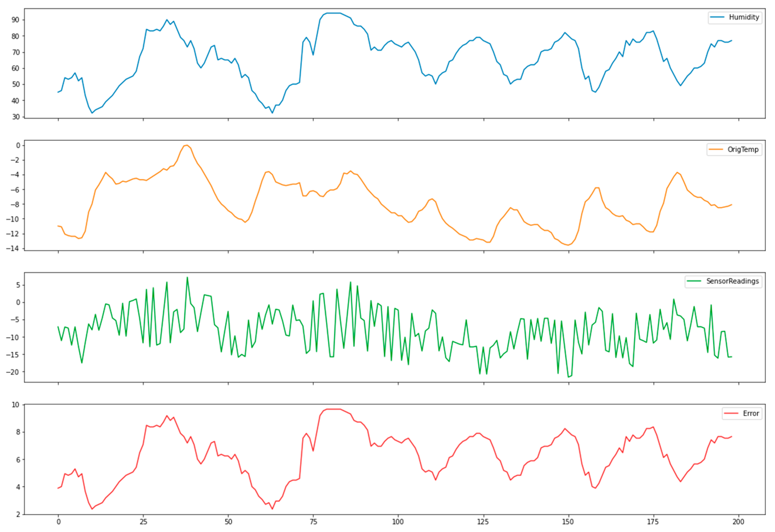The width and height of the screenshot is (775, 532).
Task: Click the green SensorReadings legend line swatch
Action: coord(694,281)
